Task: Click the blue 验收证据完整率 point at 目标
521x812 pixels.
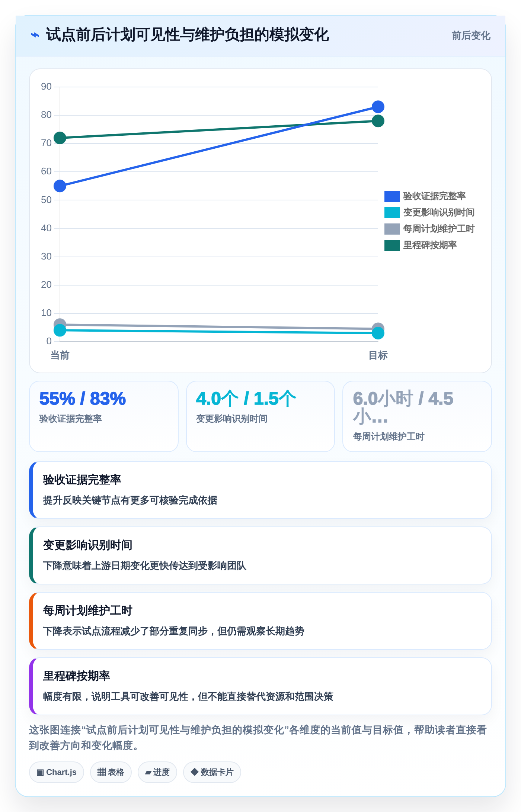Action: (x=378, y=107)
